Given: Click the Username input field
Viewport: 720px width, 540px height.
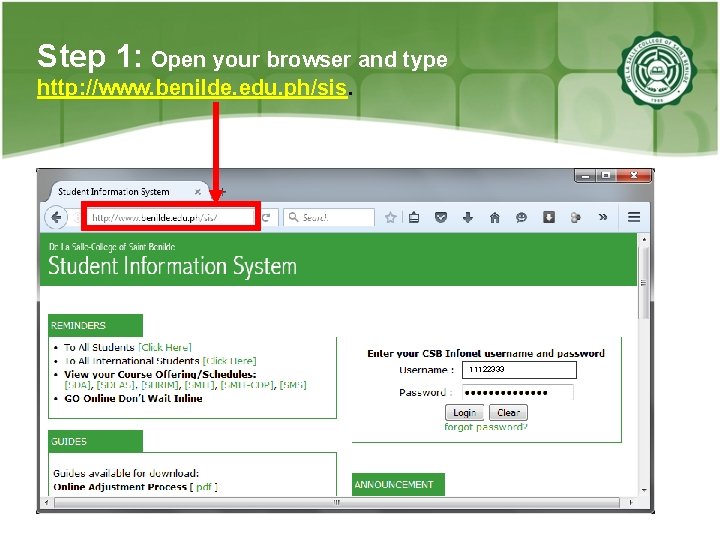Looking at the screenshot, I should click(519, 370).
